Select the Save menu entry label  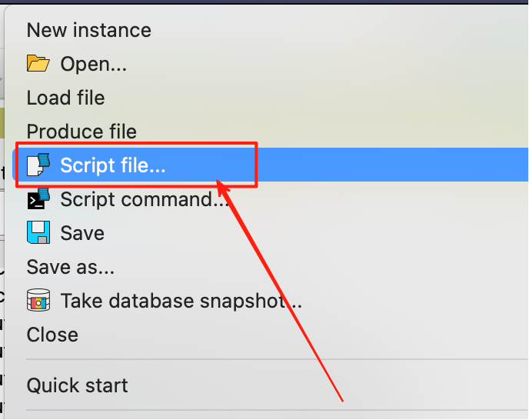pyautogui.click(x=82, y=233)
